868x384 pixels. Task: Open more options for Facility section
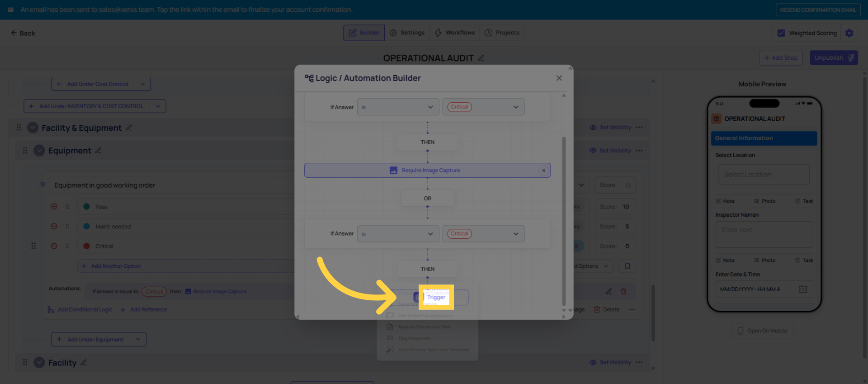(x=639, y=362)
